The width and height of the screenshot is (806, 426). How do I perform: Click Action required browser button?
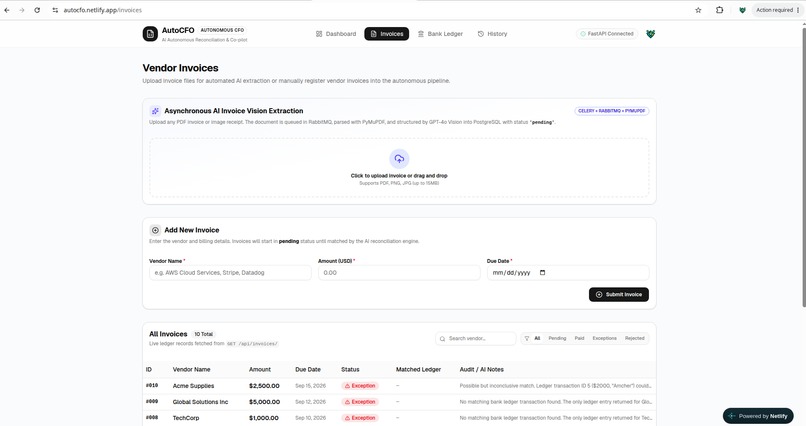(x=775, y=10)
